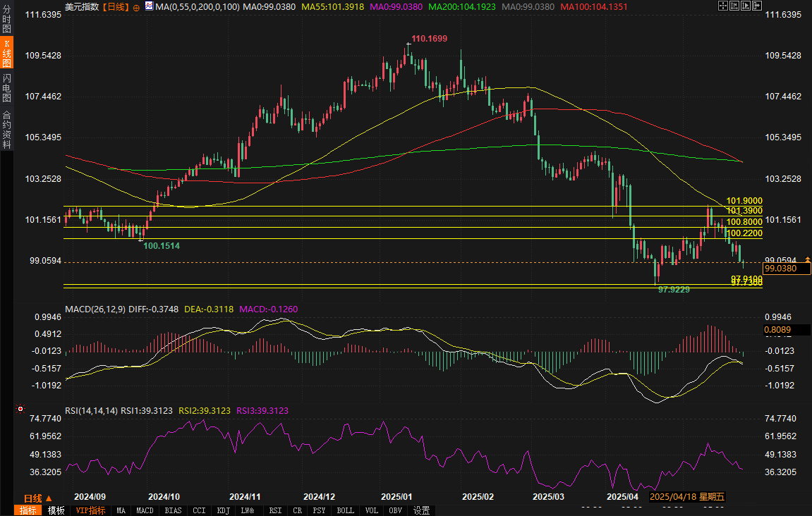812x516 pixels.
Task: Click the 100.8000 horizontal line label
Action: (x=744, y=222)
